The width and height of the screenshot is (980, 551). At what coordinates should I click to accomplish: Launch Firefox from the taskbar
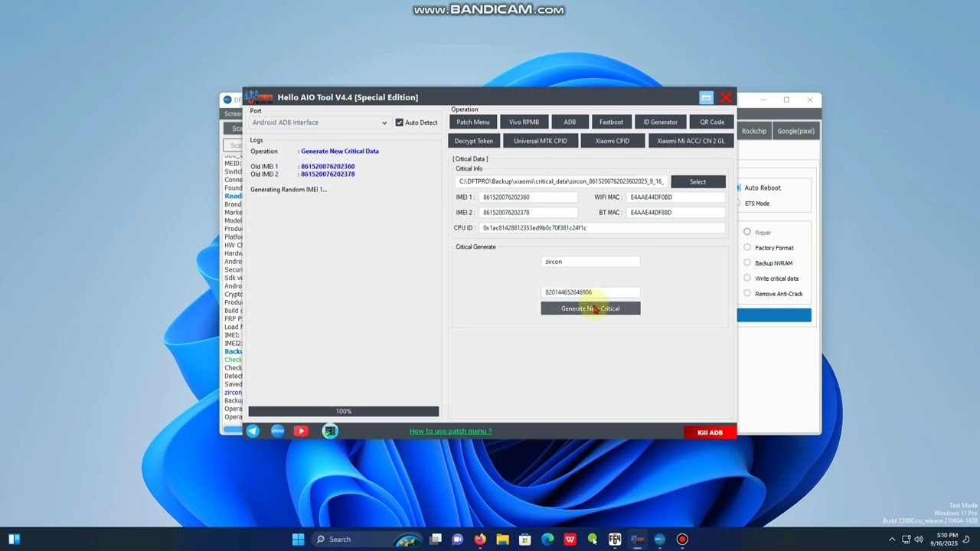pos(480,539)
